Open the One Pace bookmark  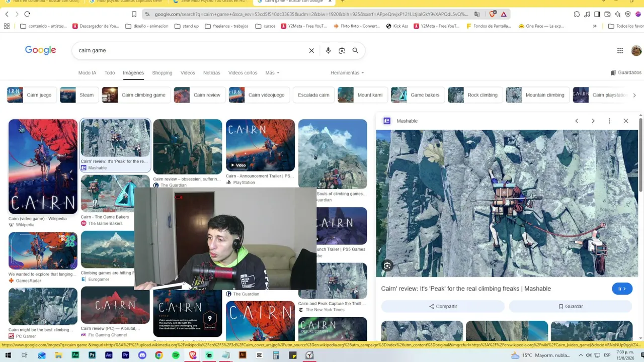pos(541,26)
